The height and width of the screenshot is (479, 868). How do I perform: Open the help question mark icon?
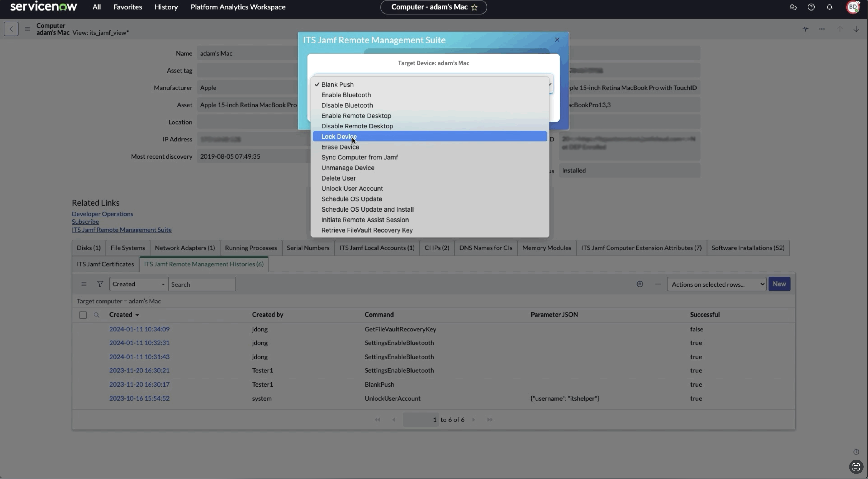click(x=811, y=7)
